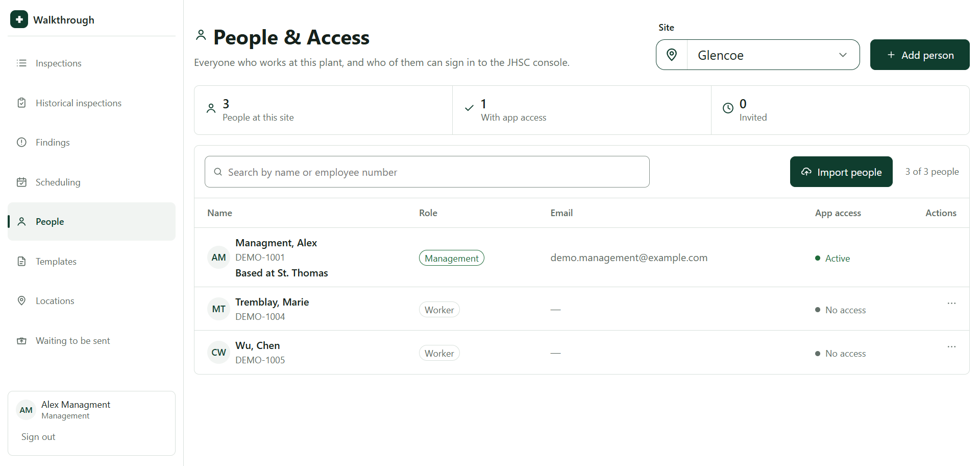Open Waiting to be sent
The height and width of the screenshot is (466, 980).
pos(91,341)
